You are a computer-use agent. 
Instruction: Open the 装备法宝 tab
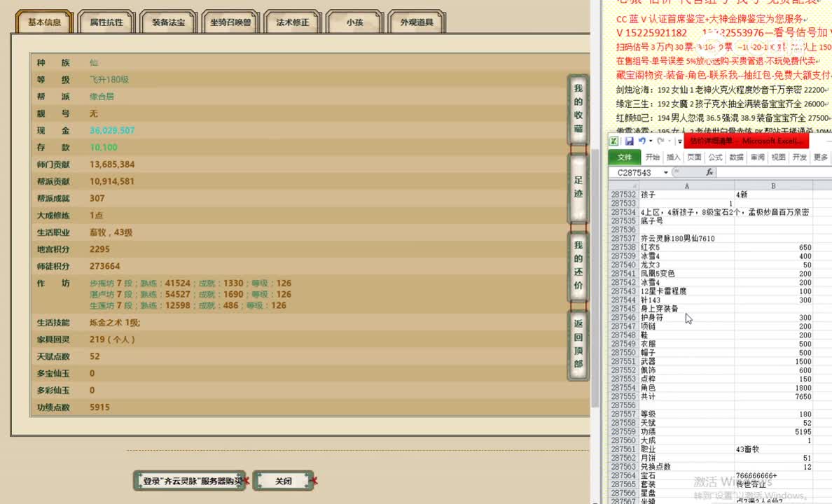pos(168,22)
